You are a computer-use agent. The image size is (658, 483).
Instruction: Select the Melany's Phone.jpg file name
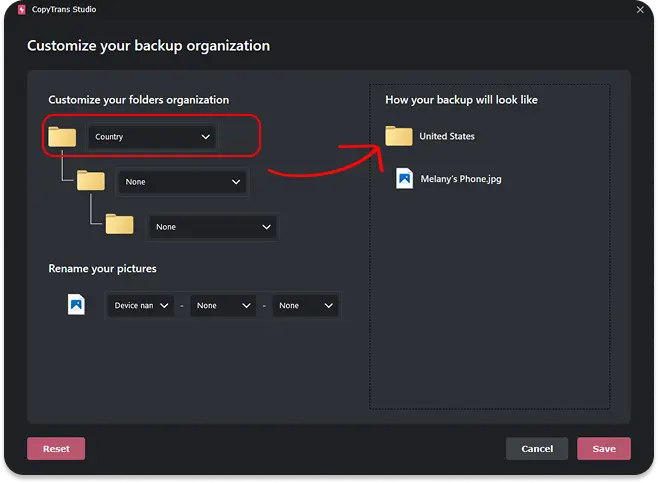pyautogui.click(x=461, y=179)
